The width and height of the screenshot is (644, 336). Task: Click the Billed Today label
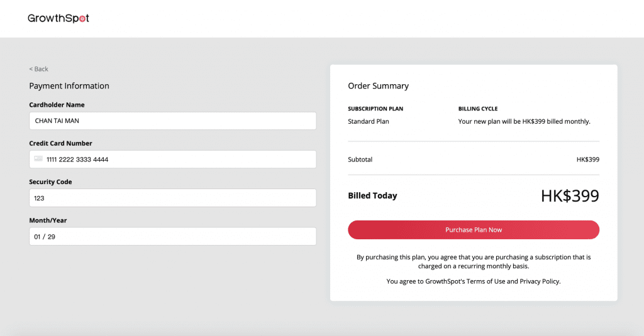click(372, 196)
